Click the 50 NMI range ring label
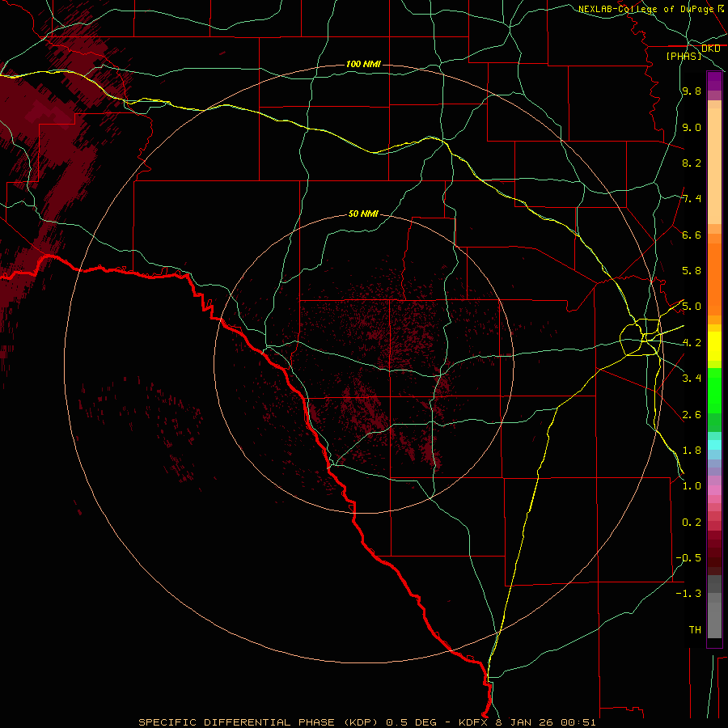 pyautogui.click(x=363, y=214)
